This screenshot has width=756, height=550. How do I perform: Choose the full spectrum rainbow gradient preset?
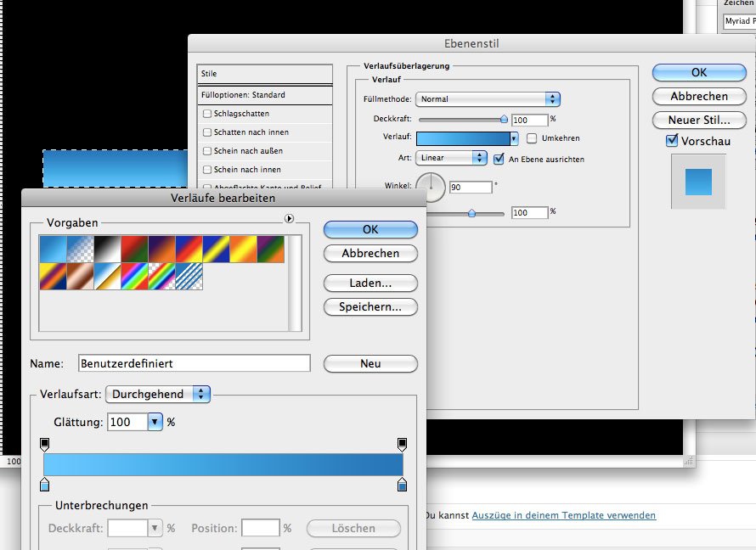(134, 277)
